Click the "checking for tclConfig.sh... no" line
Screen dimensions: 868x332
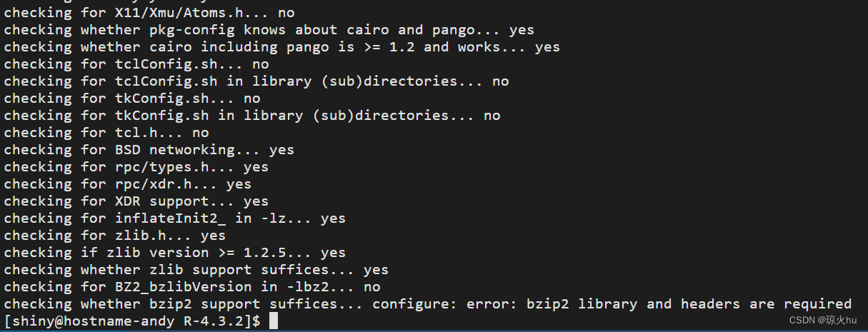tap(136, 64)
